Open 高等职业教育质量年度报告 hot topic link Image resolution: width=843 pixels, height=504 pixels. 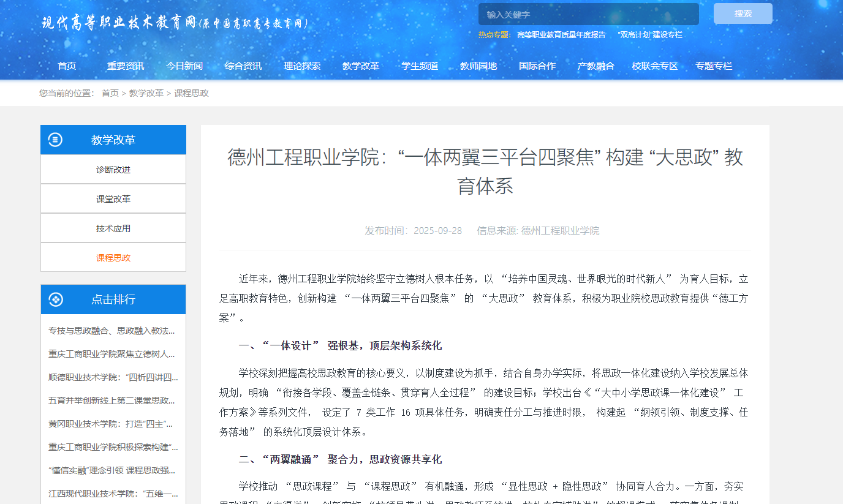click(x=561, y=35)
